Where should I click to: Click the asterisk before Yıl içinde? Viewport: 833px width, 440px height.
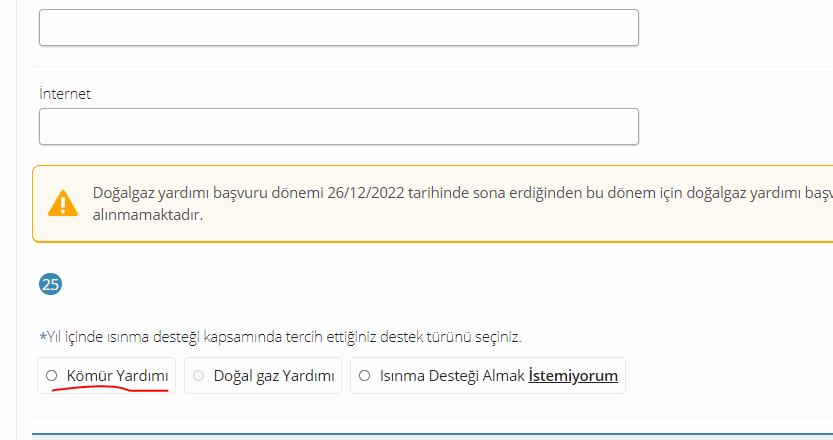[x=43, y=337]
